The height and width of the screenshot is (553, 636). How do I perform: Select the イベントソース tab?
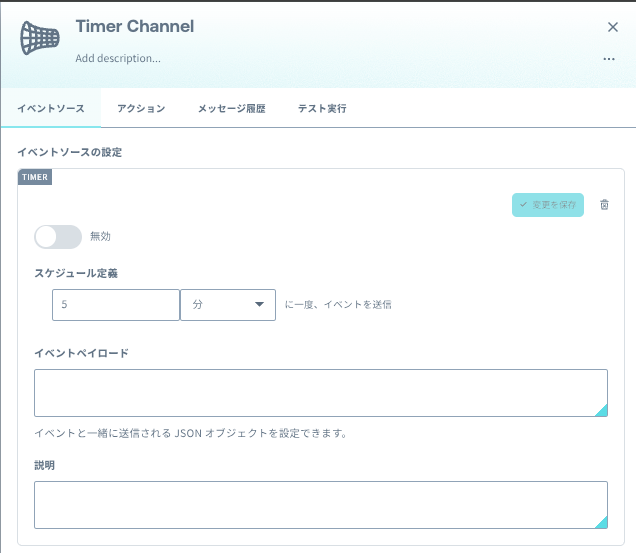pos(51,108)
